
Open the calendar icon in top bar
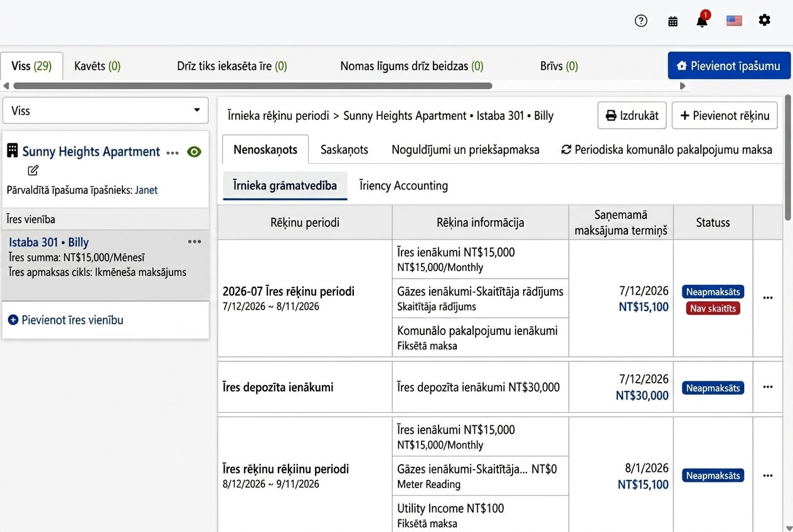tap(673, 21)
